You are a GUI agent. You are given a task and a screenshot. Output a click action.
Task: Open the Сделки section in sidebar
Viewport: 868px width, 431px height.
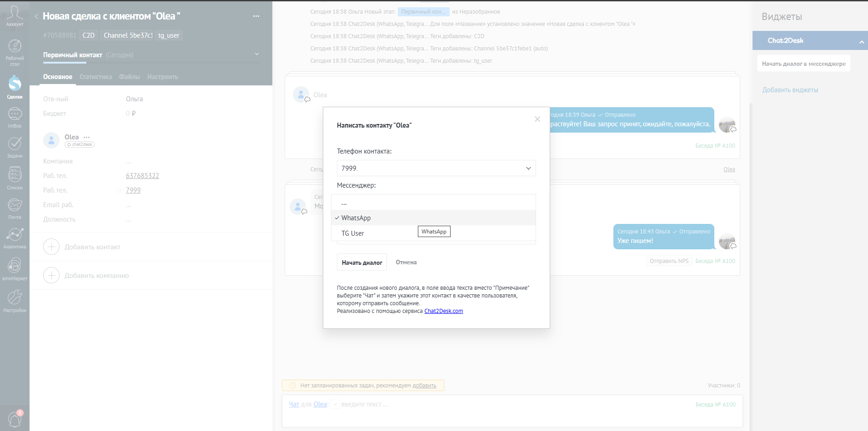(15, 87)
